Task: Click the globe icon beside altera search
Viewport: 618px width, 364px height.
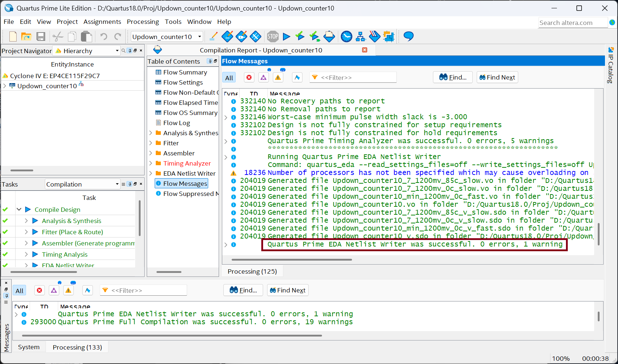Action: (x=612, y=22)
